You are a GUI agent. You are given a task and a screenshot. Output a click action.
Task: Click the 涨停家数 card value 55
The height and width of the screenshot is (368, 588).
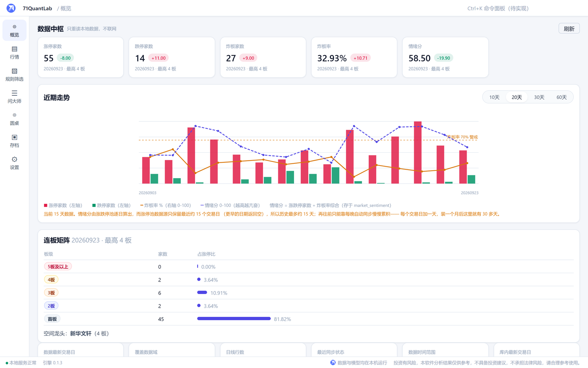pyautogui.click(x=49, y=58)
